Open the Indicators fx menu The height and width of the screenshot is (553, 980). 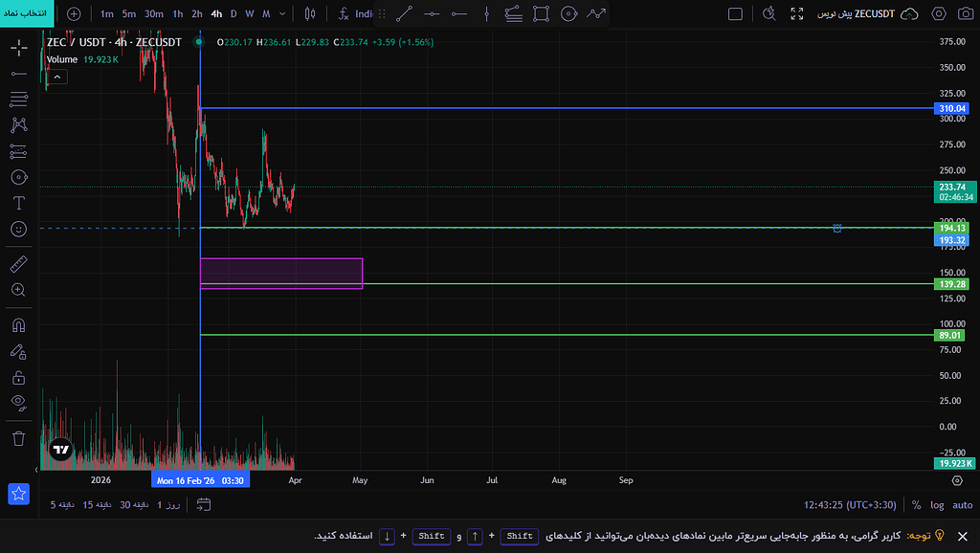pyautogui.click(x=355, y=13)
